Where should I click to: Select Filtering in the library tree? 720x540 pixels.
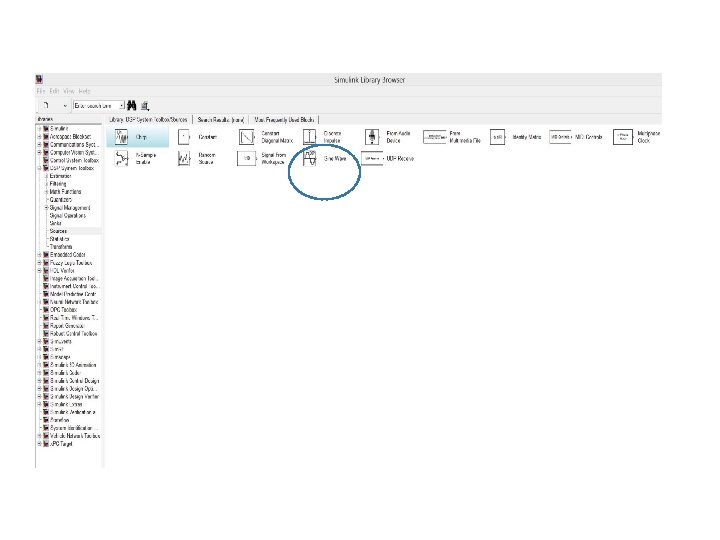point(58,184)
